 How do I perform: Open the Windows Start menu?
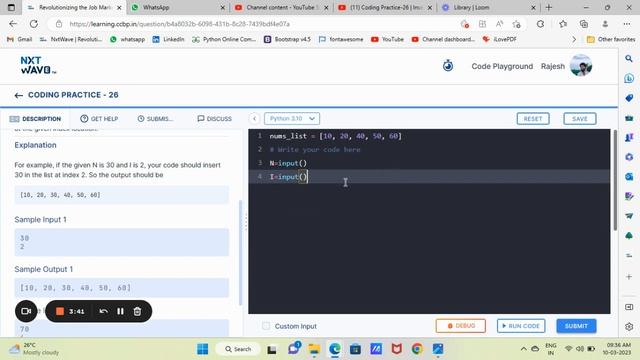(202, 349)
